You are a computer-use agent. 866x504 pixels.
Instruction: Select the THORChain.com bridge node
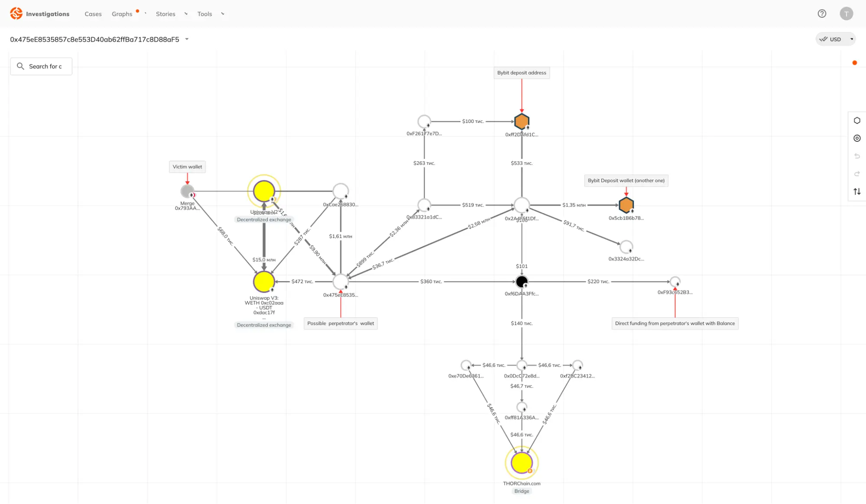tap(522, 462)
